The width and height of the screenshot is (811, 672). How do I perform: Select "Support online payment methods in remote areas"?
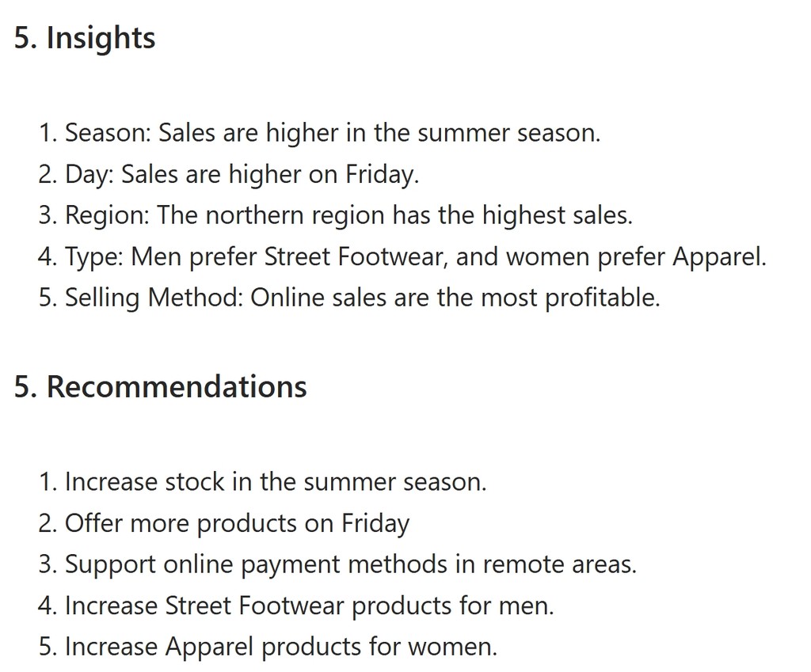350,564
